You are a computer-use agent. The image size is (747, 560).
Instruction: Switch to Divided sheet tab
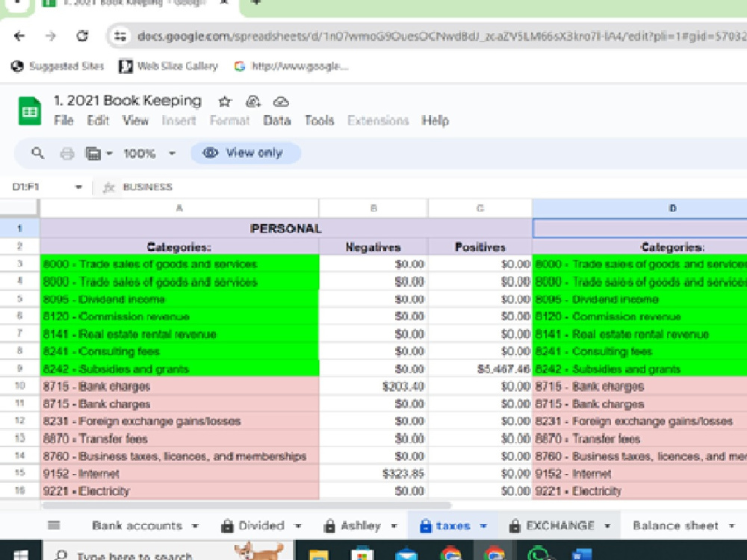[261, 526]
